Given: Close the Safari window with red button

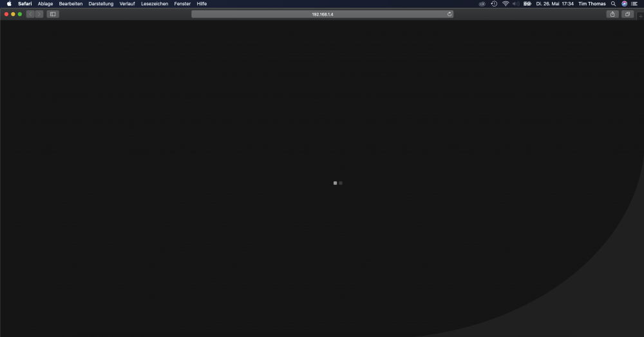Looking at the screenshot, I should tap(6, 14).
